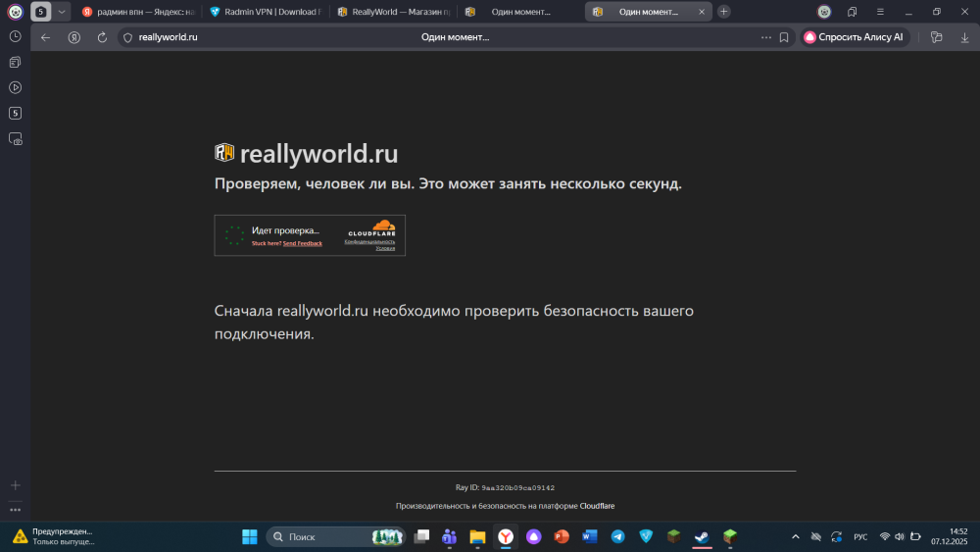Viewport: 980px width, 552px height.
Task: Open address bar three-dot menu
Action: coord(765,37)
